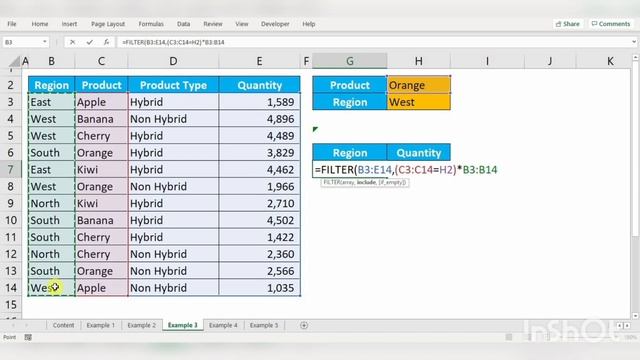The width and height of the screenshot is (640, 360).
Task: Switch to the Example 5 sheet tab
Action: 264,325
